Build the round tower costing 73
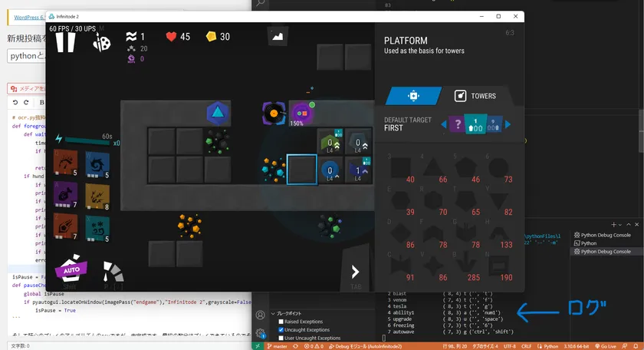The image size is (644, 350). (x=499, y=169)
